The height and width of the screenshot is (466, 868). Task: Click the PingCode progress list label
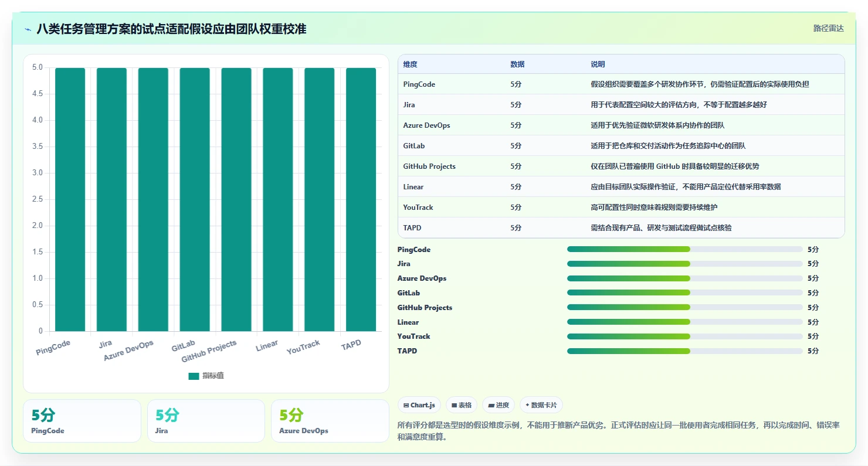point(414,250)
